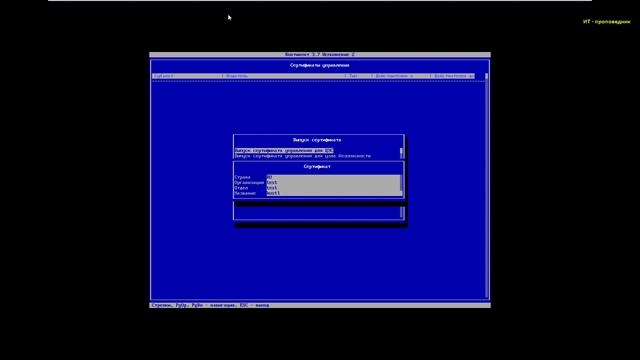The image size is (640, 360).
Task: Select the highlighted certificate issuance option for ЦУС
Action: [284, 151]
